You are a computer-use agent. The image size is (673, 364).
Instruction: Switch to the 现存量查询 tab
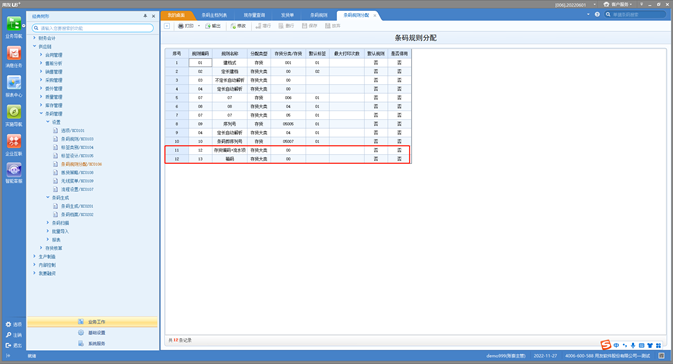click(255, 15)
